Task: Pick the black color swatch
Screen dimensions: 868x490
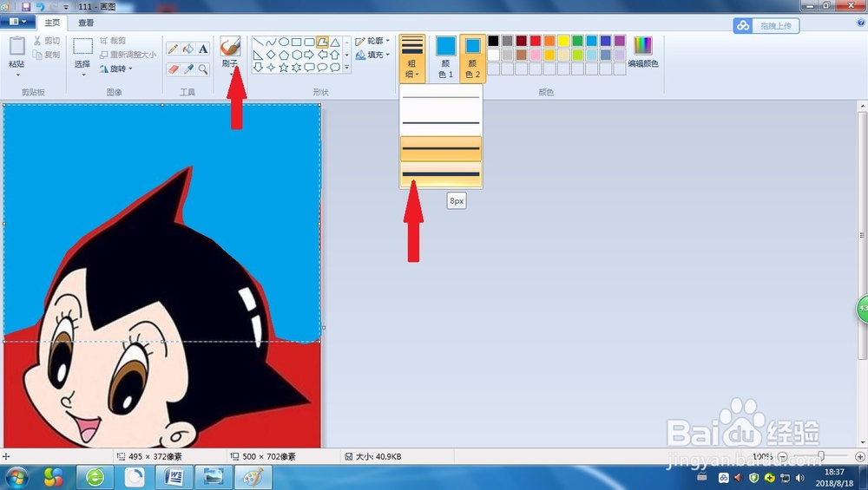Action: 493,41
